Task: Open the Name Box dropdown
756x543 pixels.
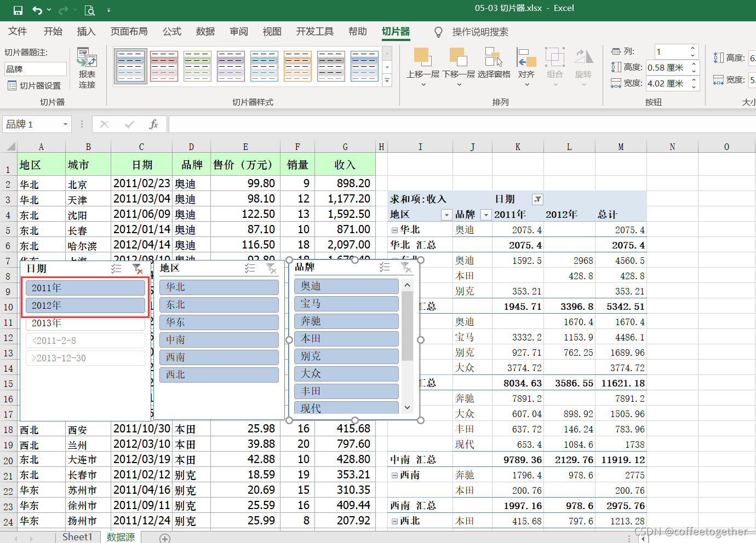Action: (x=65, y=124)
